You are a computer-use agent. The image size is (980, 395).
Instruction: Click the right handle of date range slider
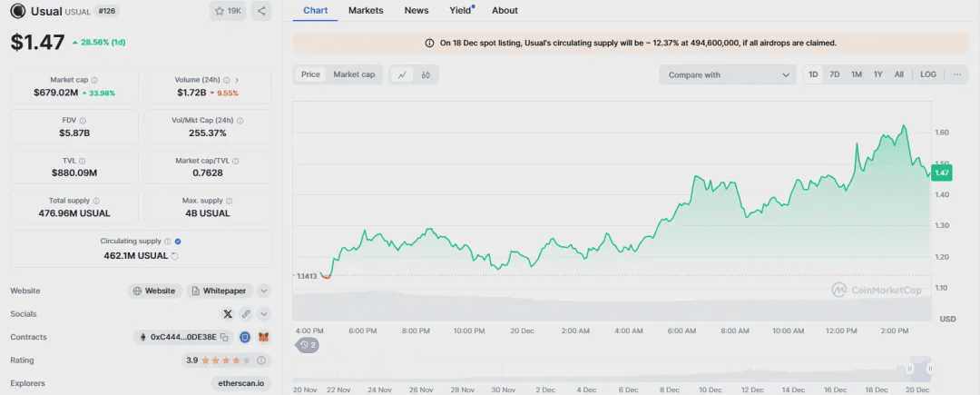click(930, 369)
